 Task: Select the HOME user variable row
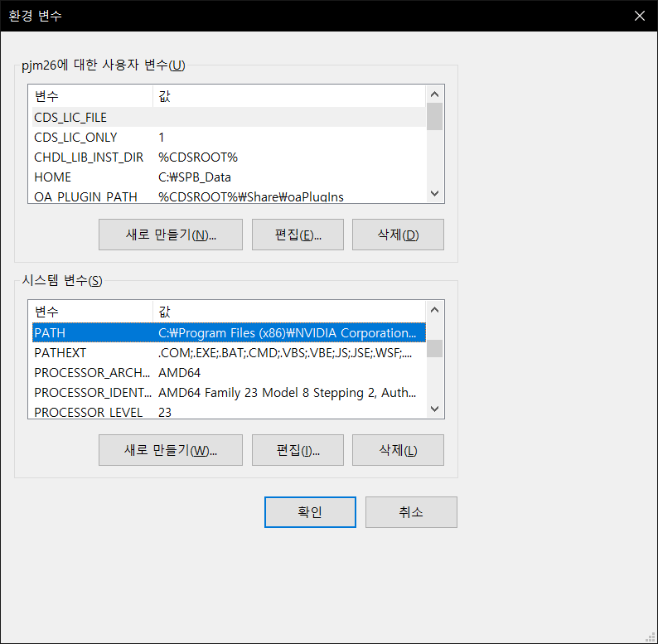point(229,177)
